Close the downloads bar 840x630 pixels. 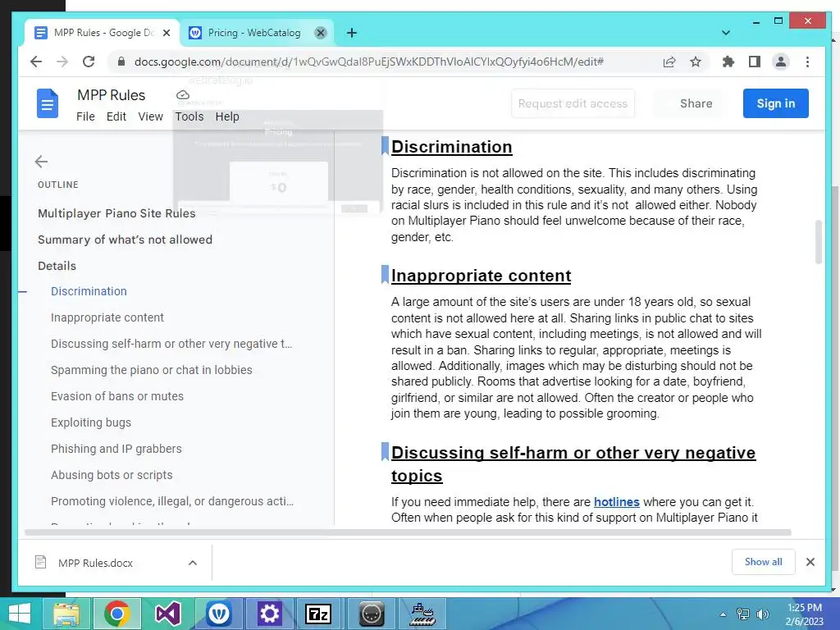[x=810, y=562]
